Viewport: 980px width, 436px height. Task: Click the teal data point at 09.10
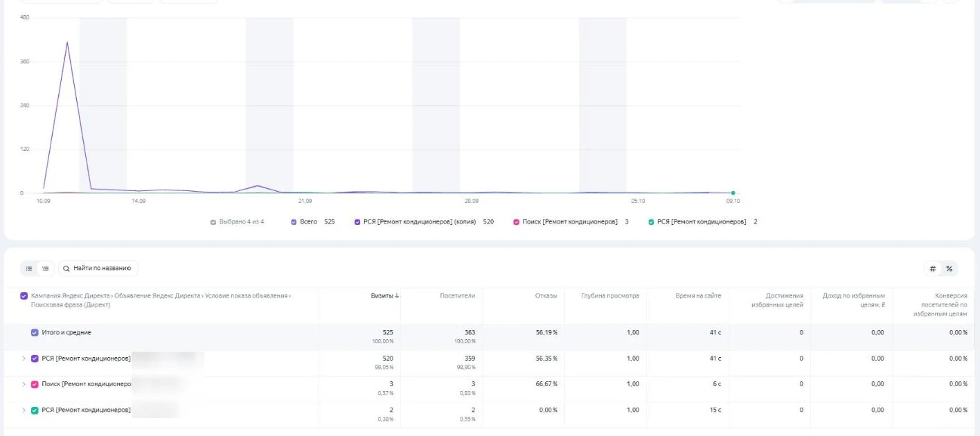(x=733, y=193)
